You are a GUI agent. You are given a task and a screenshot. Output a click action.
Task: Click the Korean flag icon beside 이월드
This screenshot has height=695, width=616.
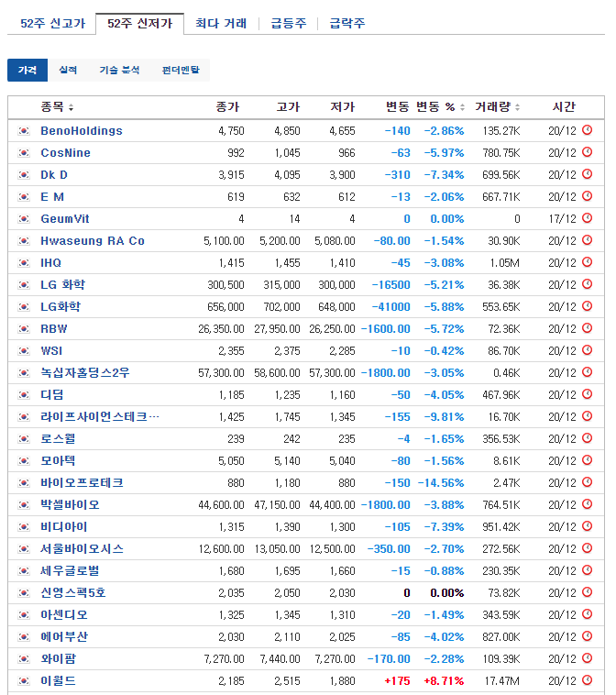24,681
